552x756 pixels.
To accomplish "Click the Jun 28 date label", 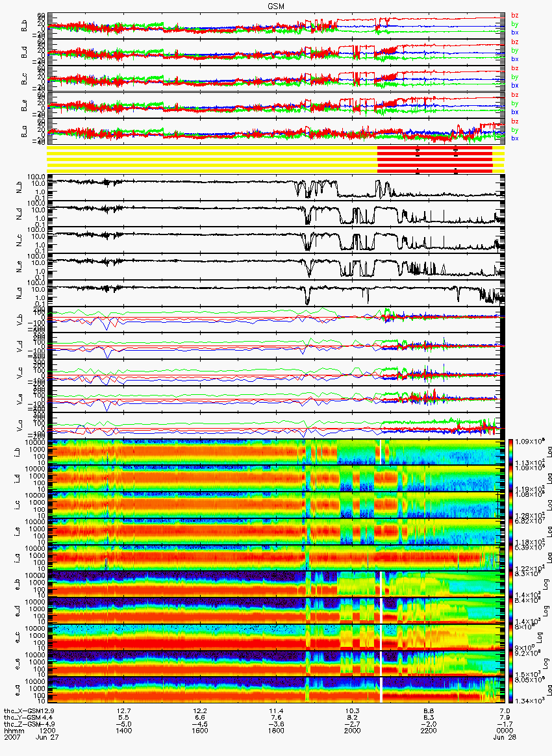I will pos(505,738).
